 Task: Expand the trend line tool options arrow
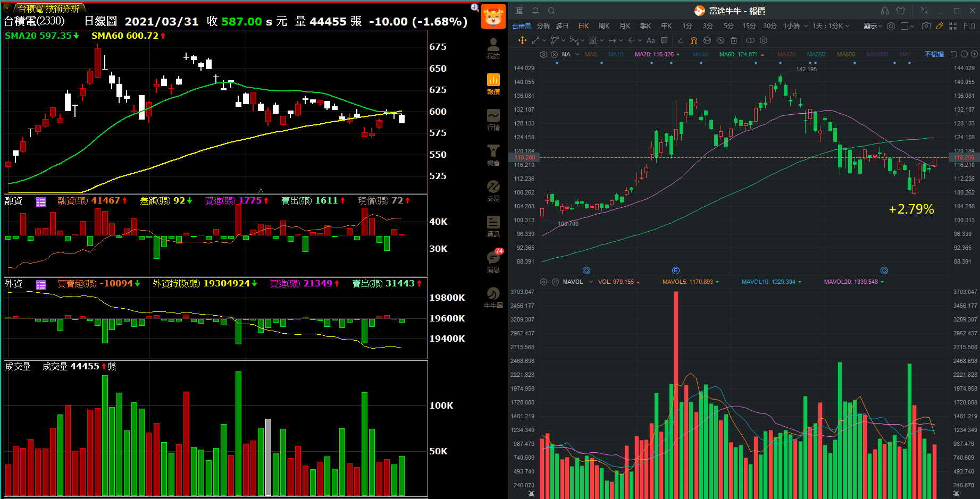[x=544, y=40]
